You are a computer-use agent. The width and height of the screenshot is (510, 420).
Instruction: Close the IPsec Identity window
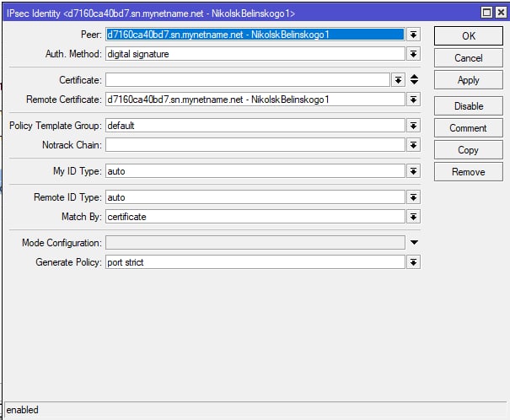(502, 13)
